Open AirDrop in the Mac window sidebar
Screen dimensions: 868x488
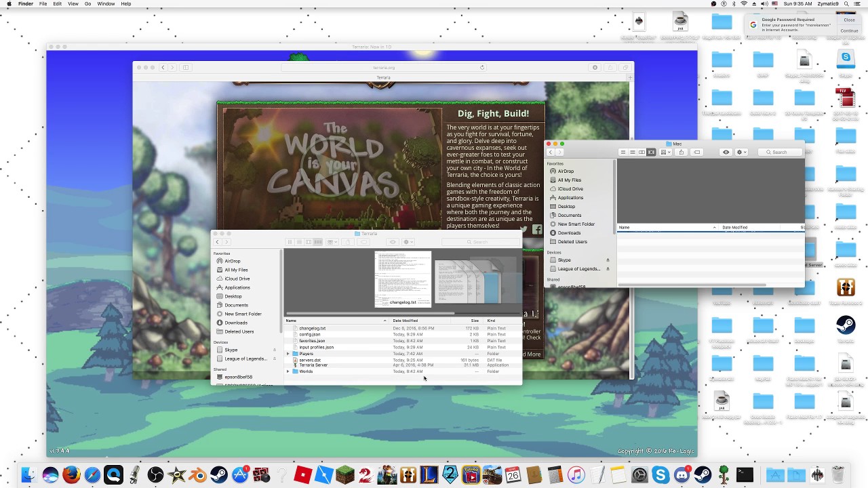pyautogui.click(x=566, y=171)
